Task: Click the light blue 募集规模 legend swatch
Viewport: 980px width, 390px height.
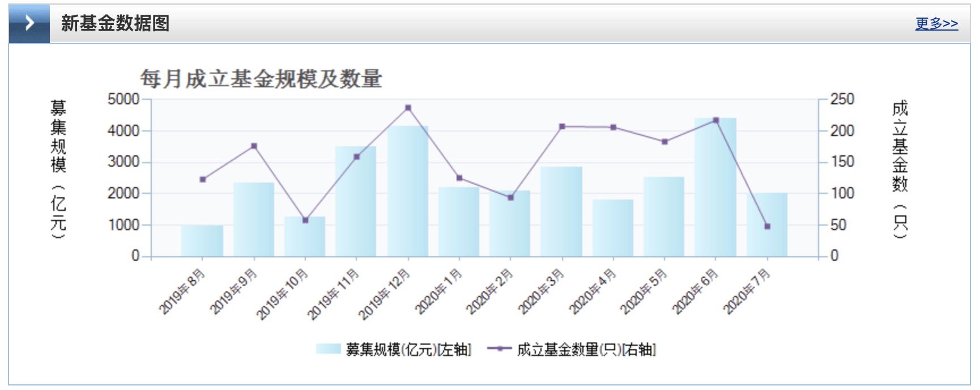Action: click(329, 349)
